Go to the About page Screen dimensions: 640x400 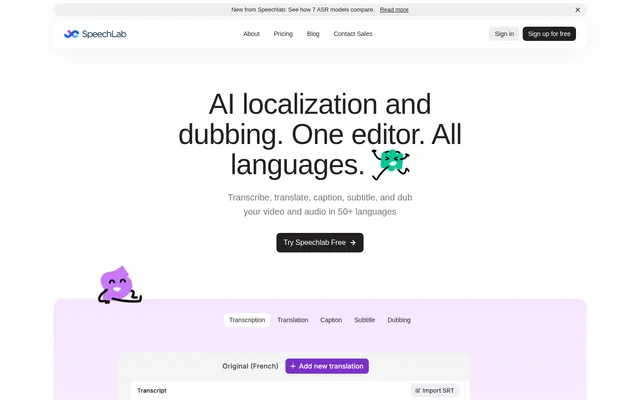[x=251, y=34]
